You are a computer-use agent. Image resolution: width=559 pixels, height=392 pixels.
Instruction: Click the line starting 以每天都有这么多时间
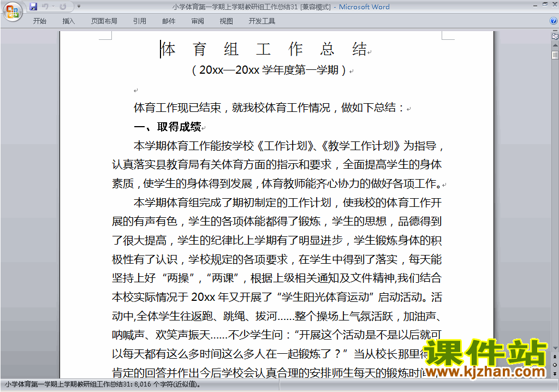[x=270, y=353]
